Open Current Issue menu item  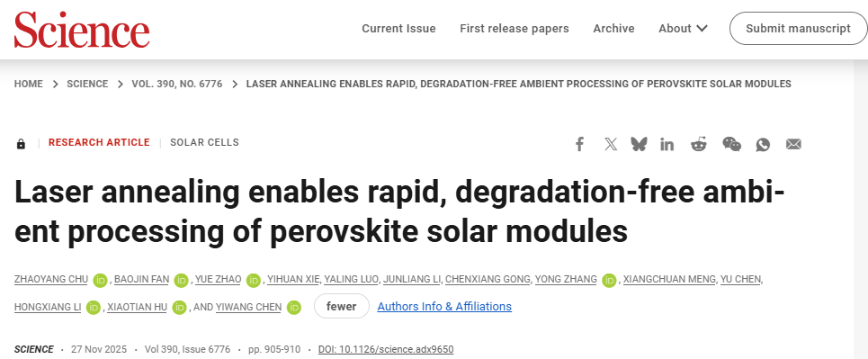point(398,28)
